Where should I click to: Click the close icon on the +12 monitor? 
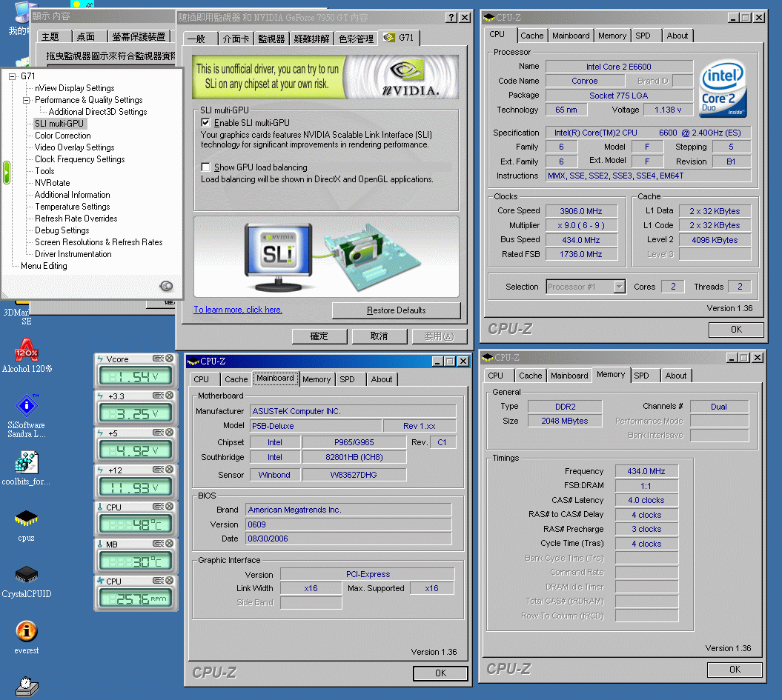click(170, 470)
